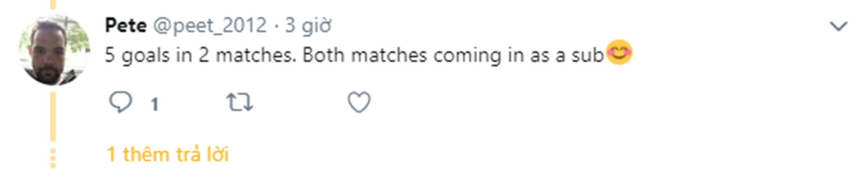Click the '3 giờ' timestamp
The height and width of the screenshot is (184, 868).
308,25
